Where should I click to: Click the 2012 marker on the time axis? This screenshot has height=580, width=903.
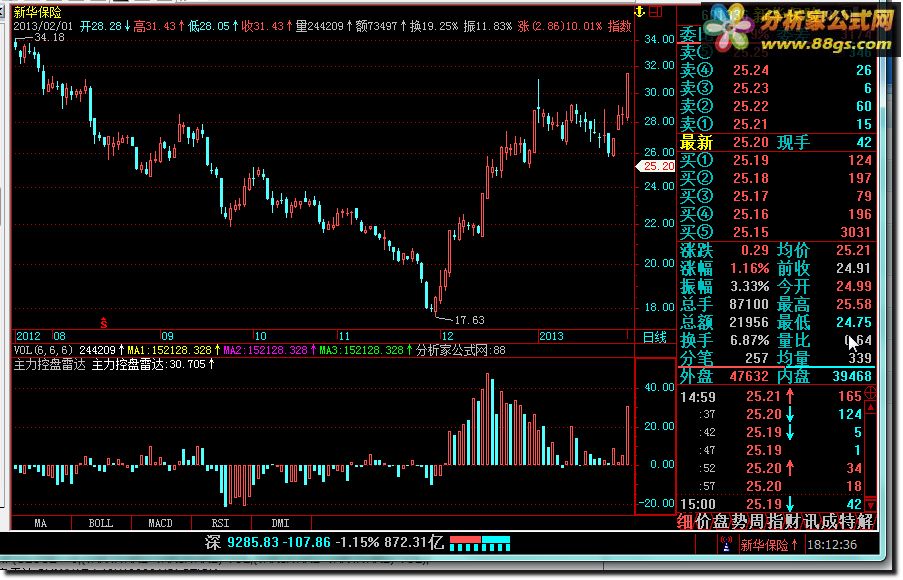[x=28, y=336]
